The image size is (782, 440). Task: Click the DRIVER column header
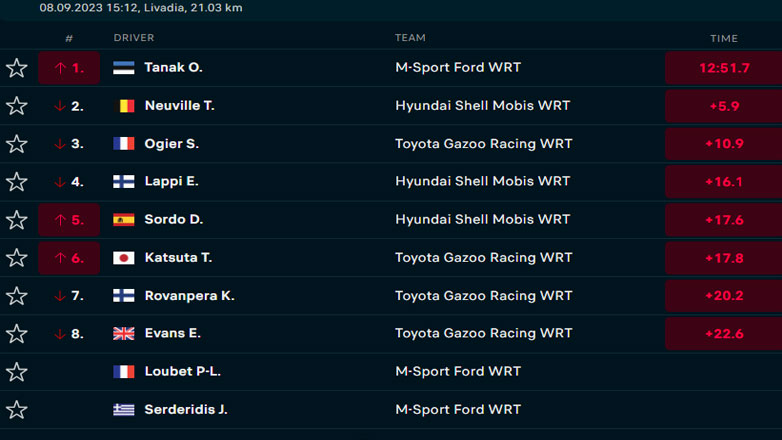point(134,38)
